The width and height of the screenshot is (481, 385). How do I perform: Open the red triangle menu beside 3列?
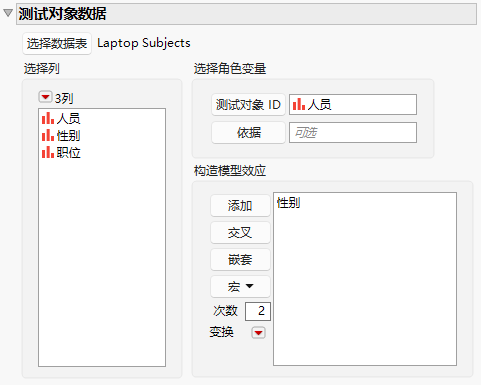[x=45, y=97]
